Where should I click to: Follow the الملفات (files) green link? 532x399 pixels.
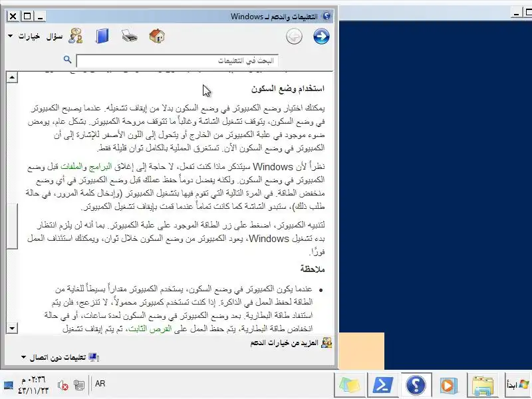72,167
